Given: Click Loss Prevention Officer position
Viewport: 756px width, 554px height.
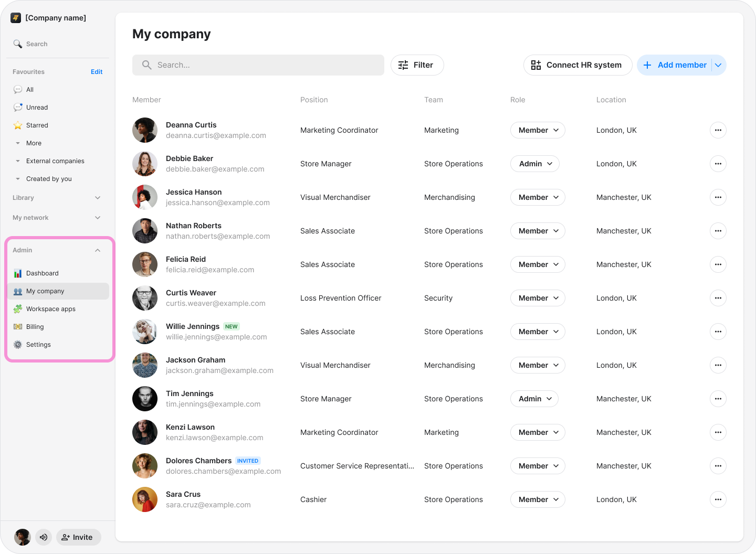Looking at the screenshot, I should pyautogui.click(x=341, y=298).
